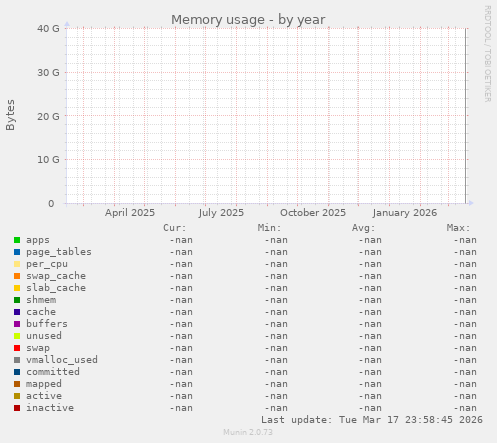Click the Avg value for swap
The image size is (497, 443).
pos(370,348)
